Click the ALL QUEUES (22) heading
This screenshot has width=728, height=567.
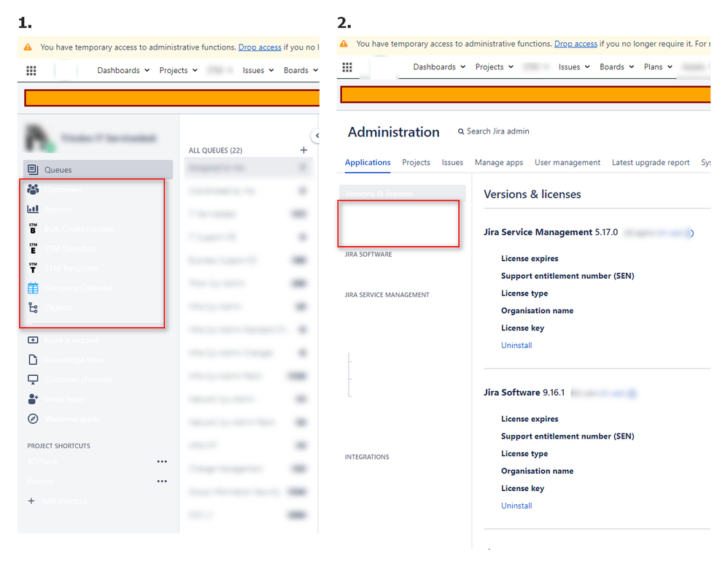[x=215, y=150]
